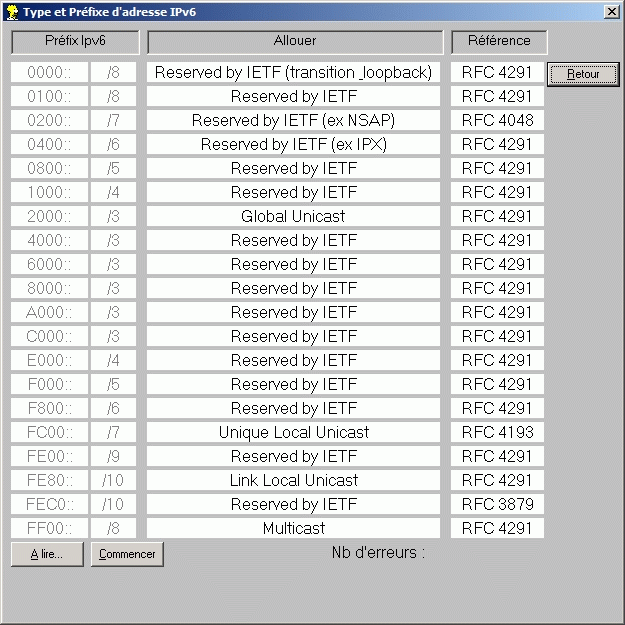This screenshot has height=625, width=625.
Task: Start the quiz with Commencer button
Action: [127, 554]
